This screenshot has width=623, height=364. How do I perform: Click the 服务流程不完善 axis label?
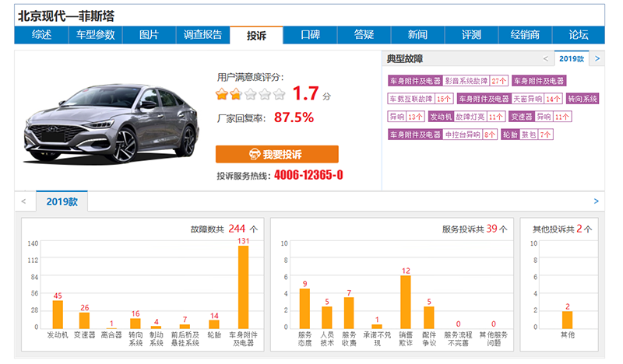click(458, 339)
